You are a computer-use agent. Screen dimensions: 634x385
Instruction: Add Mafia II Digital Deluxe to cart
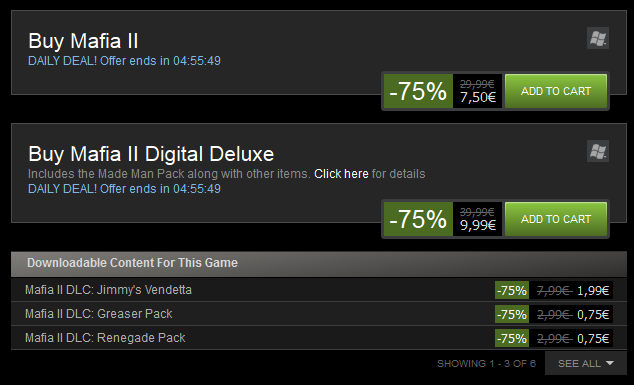click(556, 219)
